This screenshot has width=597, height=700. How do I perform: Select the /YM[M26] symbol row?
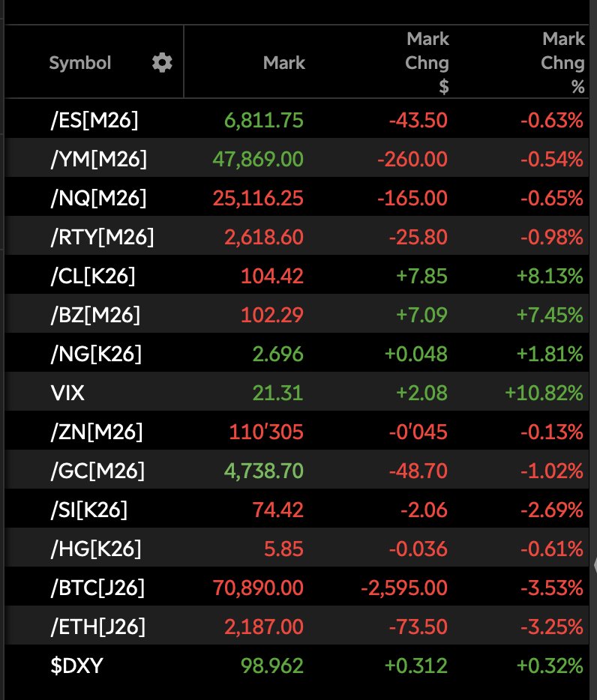[x=98, y=159]
